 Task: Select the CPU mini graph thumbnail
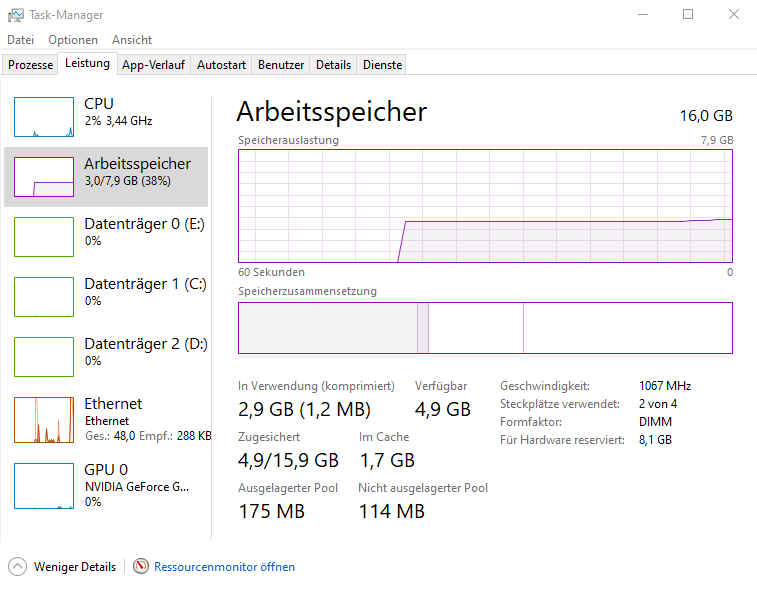click(44, 117)
